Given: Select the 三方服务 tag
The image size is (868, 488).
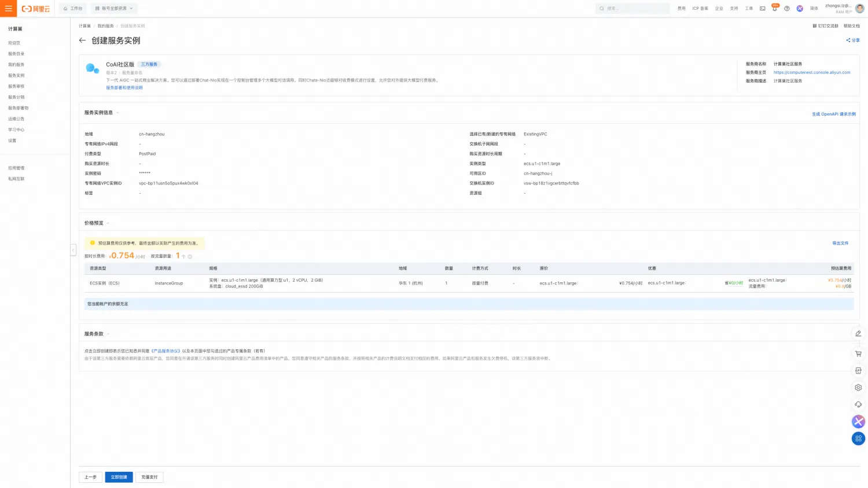Looking at the screenshot, I should point(149,65).
